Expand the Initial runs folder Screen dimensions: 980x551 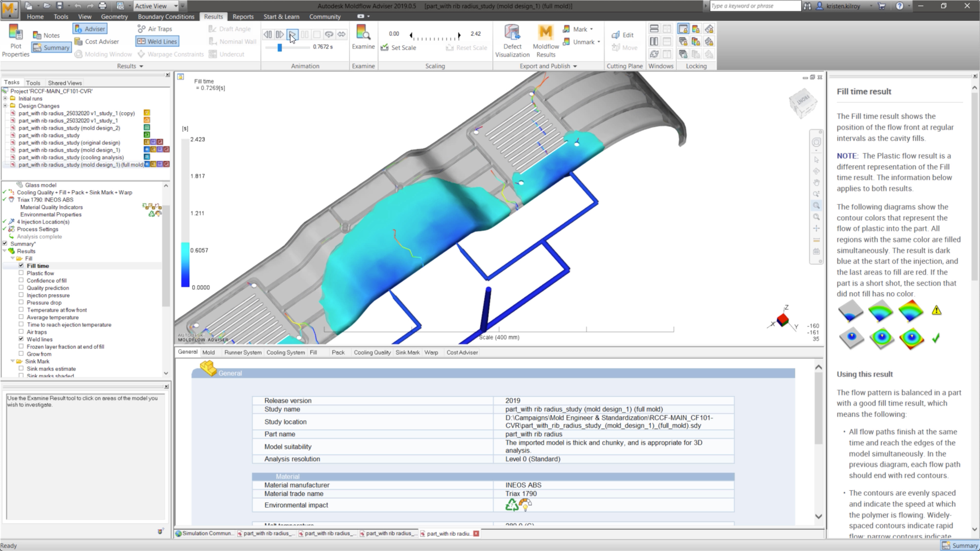tap(5, 98)
